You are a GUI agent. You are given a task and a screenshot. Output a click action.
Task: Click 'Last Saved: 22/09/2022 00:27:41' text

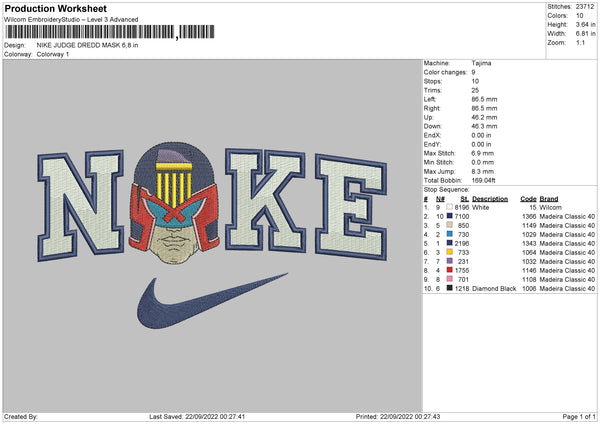(197, 417)
